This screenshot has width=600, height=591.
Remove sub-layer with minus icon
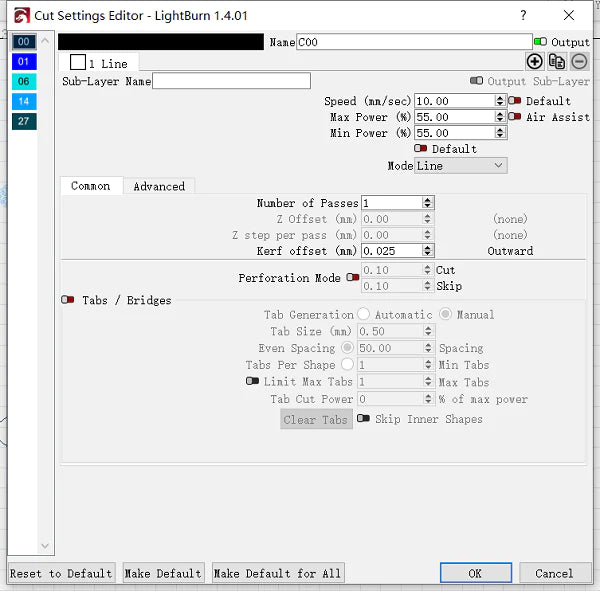[x=579, y=61]
